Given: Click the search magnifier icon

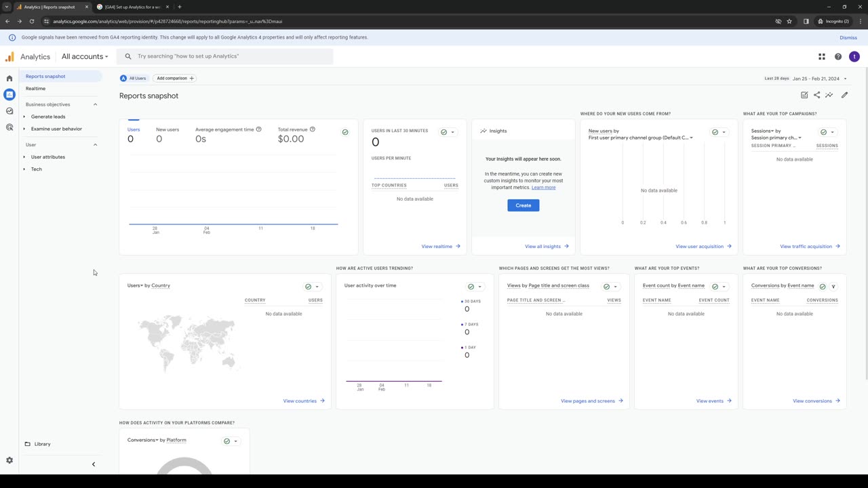Looking at the screenshot, I should [x=128, y=57].
